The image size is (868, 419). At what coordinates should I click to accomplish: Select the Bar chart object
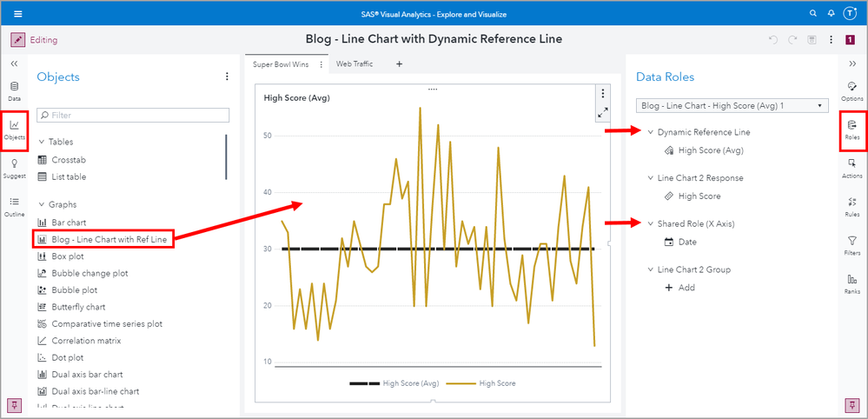[x=62, y=223]
